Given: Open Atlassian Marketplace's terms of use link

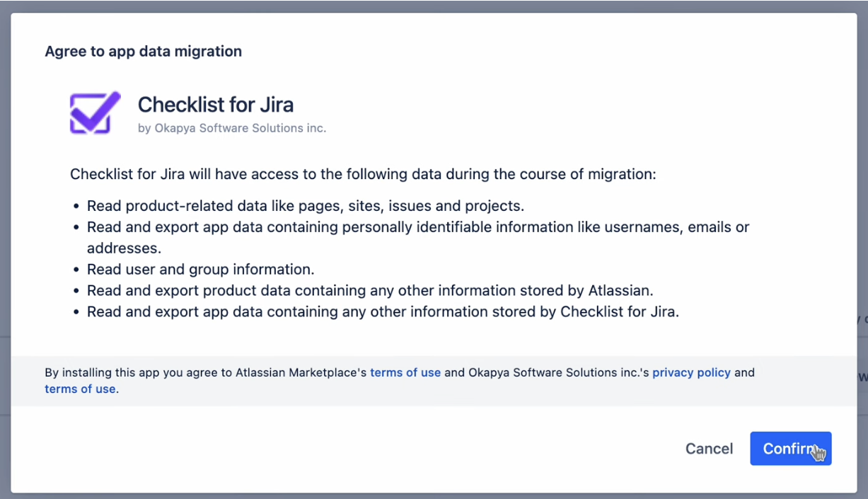Looking at the screenshot, I should pyautogui.click(x=405, y=372).
